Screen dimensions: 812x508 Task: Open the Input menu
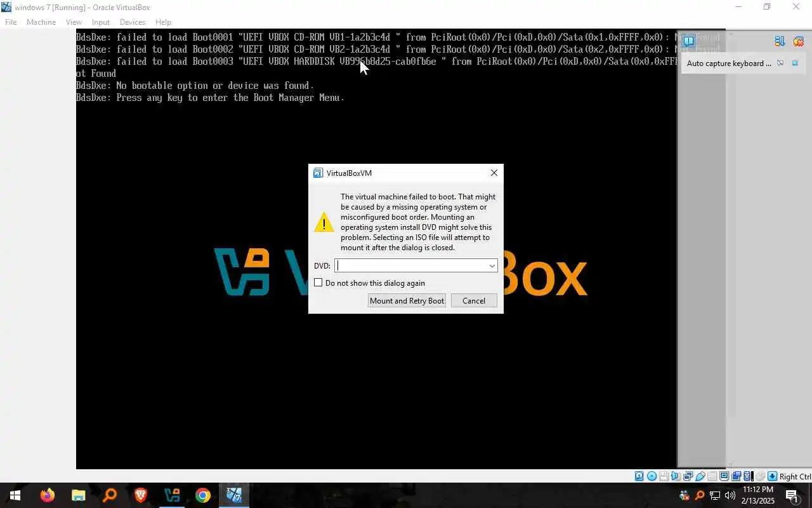coord(101,22)
